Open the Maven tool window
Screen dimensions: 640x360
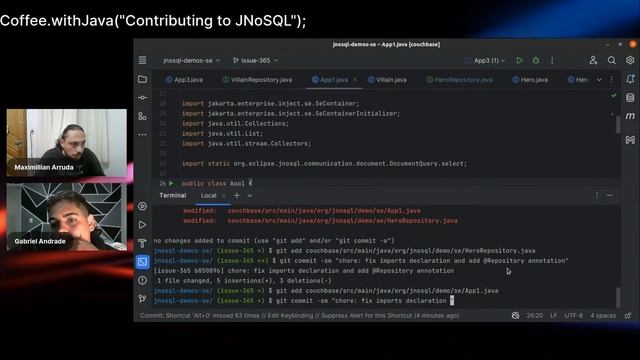[x=630, y=116]
